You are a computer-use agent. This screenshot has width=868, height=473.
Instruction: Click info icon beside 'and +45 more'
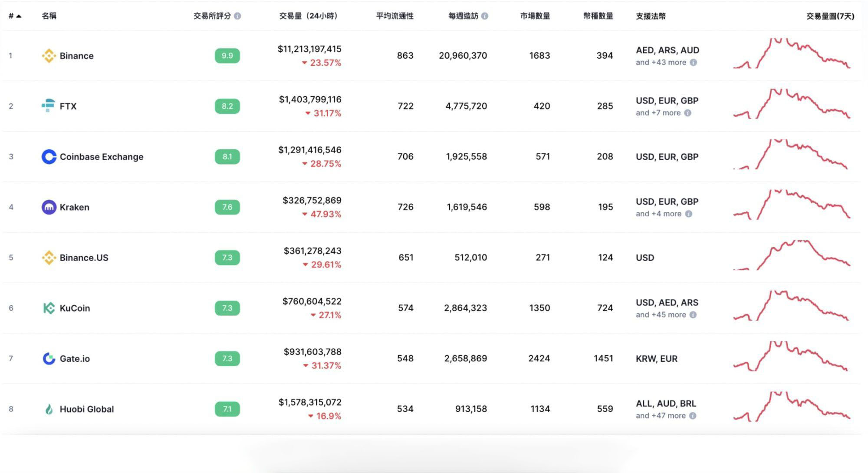tap(693, 315)
